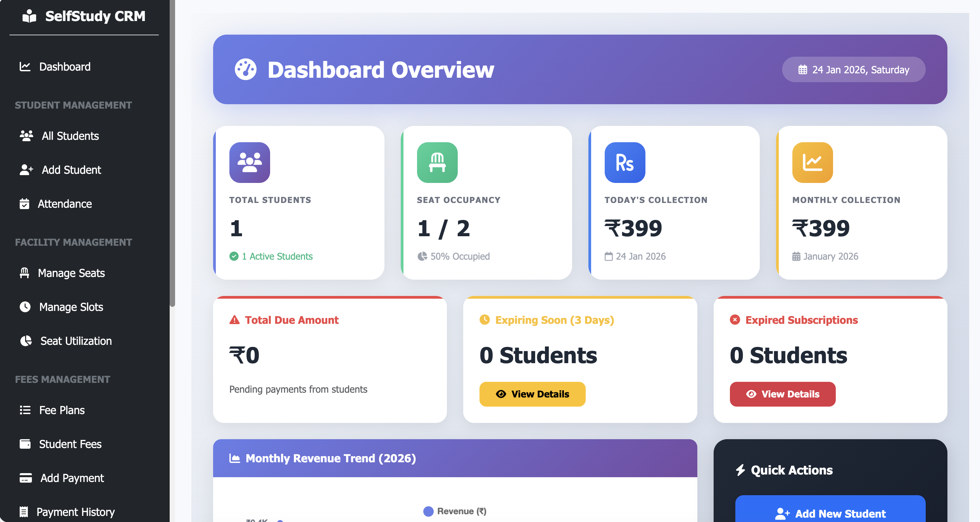Click the Student Fees wallet icon
980x522 pixels.
pyautogui.click(x=25, y=444)
